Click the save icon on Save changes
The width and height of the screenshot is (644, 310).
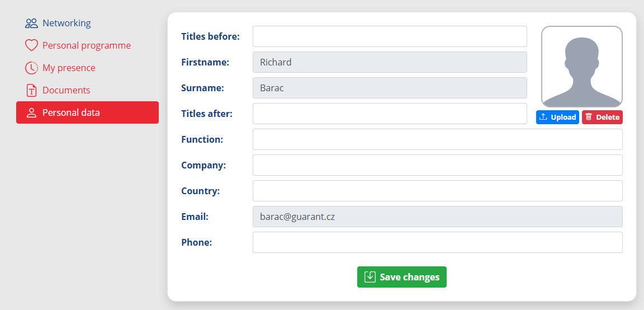(x=370, y=276)
